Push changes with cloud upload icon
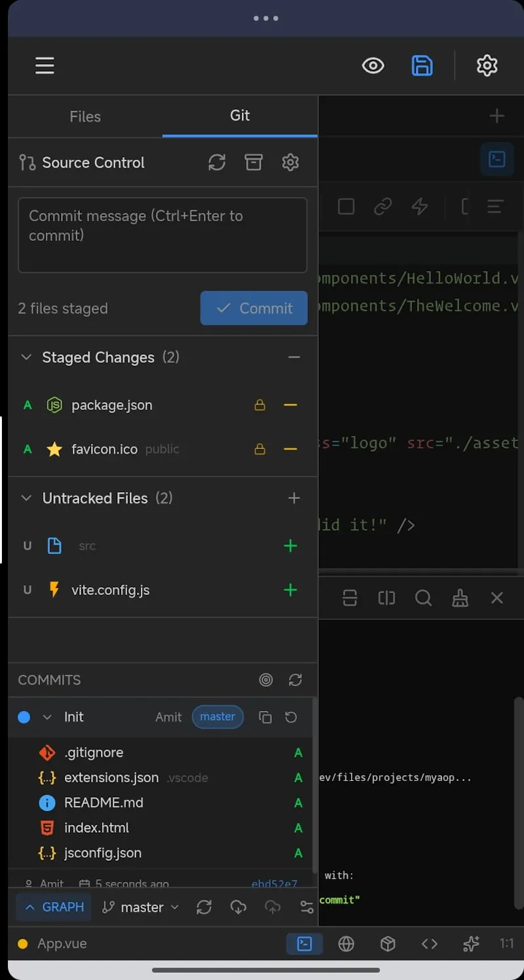Screen dimensions: 524x980 [x=272, y=907]
